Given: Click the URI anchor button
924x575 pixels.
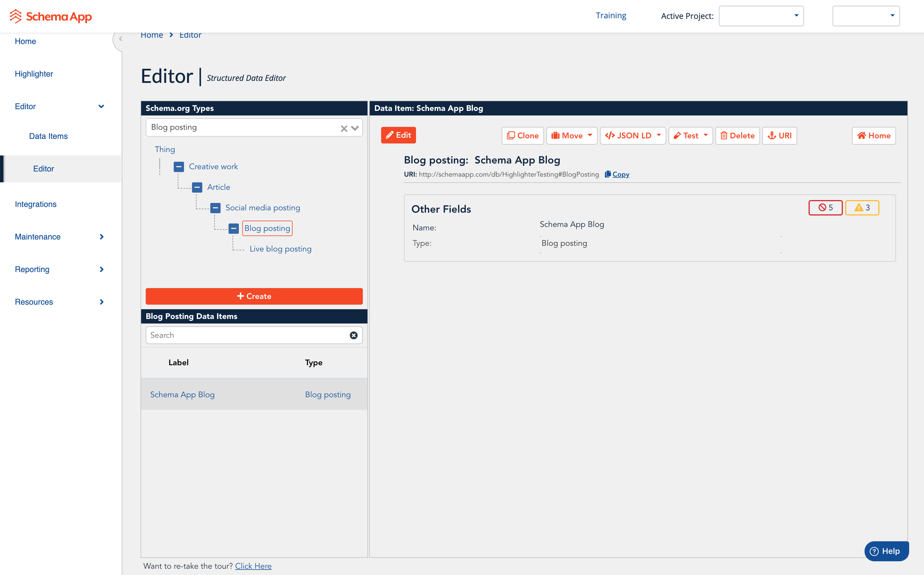Looking at the screenshot, I should tap(779, 136).
